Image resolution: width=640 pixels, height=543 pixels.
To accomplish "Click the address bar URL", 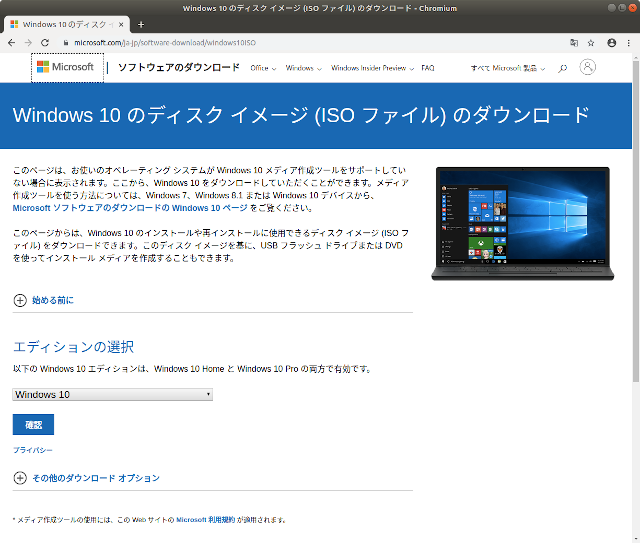I will click(165, 43).
